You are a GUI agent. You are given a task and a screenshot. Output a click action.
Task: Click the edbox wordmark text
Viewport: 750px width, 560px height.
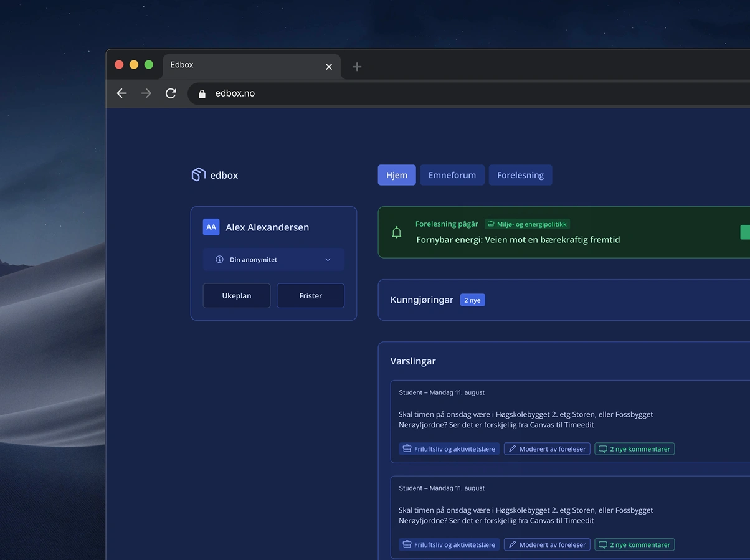coord(224,176)
